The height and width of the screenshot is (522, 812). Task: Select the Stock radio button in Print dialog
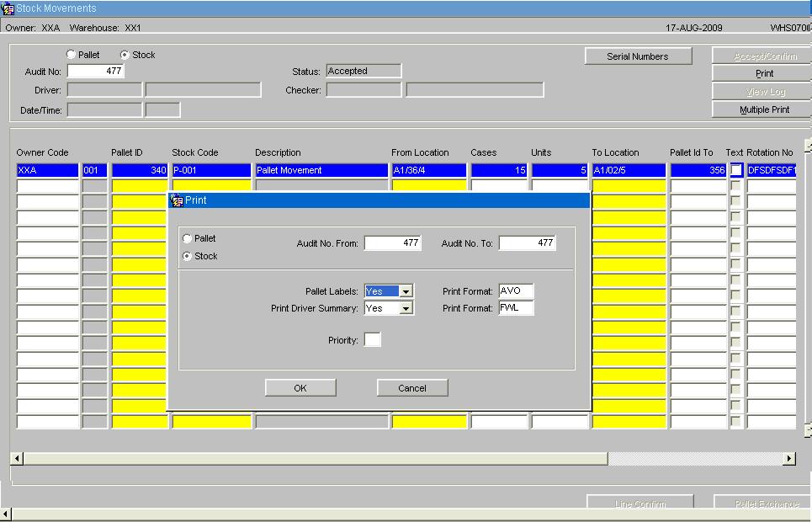coord(187,256)
